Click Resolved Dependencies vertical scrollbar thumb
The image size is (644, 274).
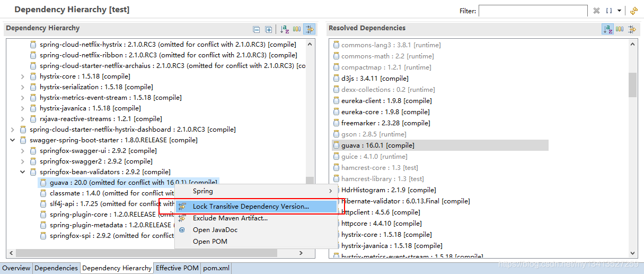(x=632, y=85)
